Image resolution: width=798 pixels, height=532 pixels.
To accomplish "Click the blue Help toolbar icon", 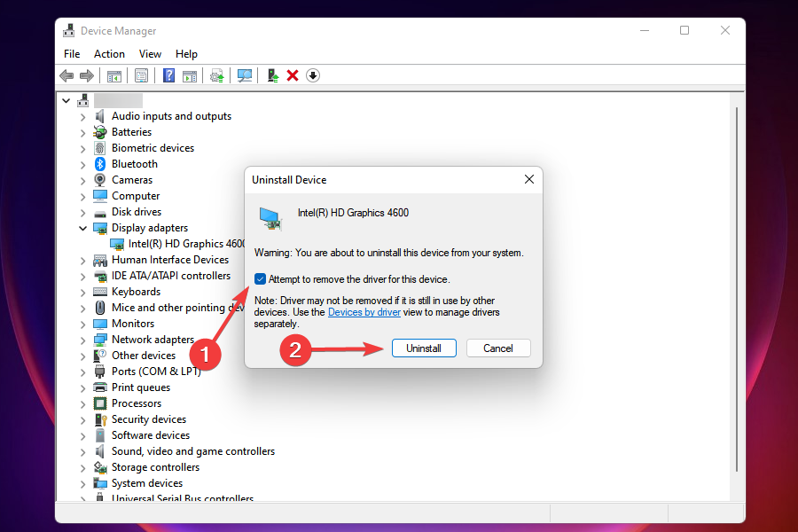I will click(x=168, y=76).
